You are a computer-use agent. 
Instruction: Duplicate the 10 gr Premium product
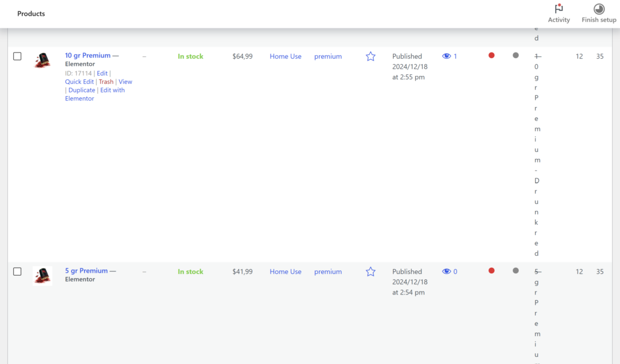[x=82, y=90]
